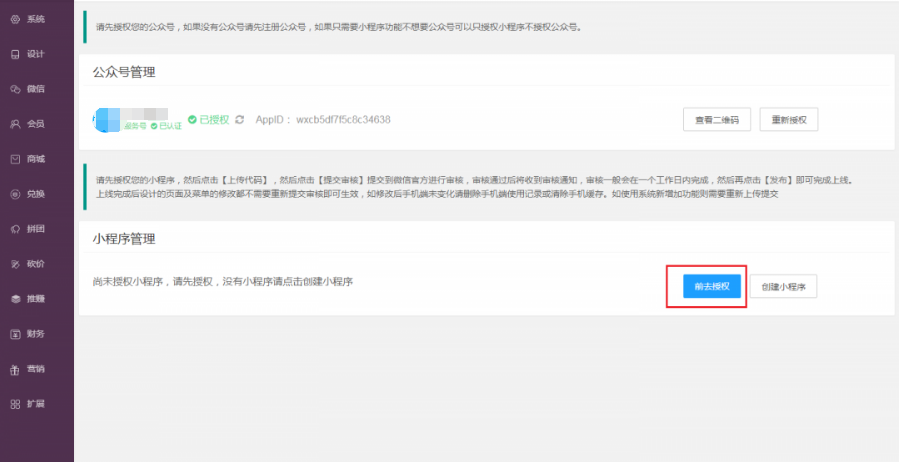This screenshot has height=462, width=900.
Task: Open the 商城 shop icon
Action: (15, 159)
